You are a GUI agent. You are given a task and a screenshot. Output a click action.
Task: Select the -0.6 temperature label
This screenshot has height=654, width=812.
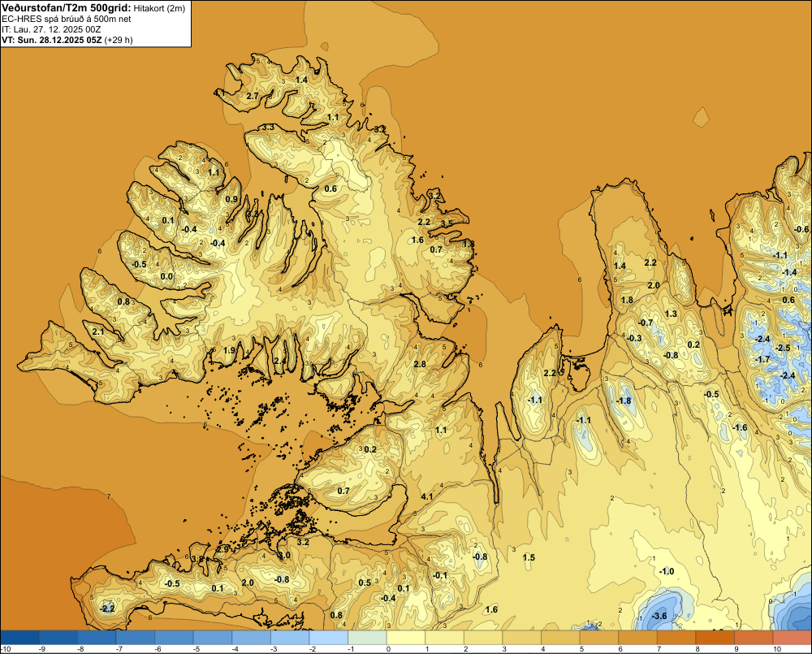coord(801,230)
